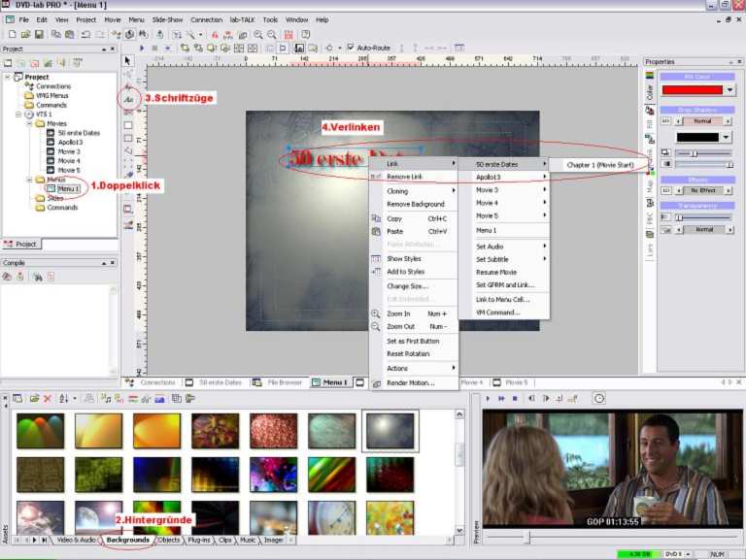Collapse the VTS 1 tree node
Viewport: 746px width, 560px height.
tap(17, 115)
